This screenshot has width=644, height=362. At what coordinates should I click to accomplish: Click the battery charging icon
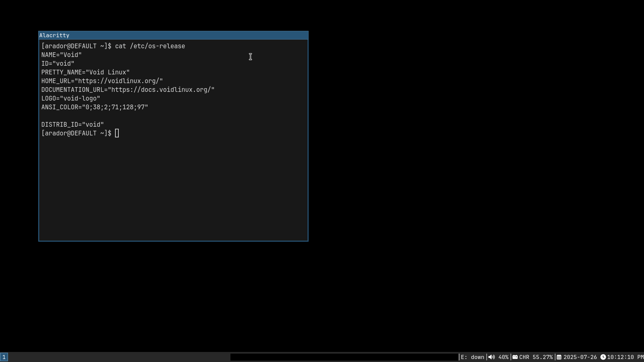click(515, 357)
